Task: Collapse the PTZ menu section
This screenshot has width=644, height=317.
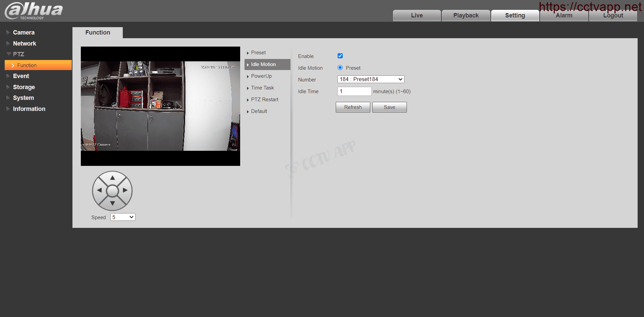Action: [x=18, y=54]
